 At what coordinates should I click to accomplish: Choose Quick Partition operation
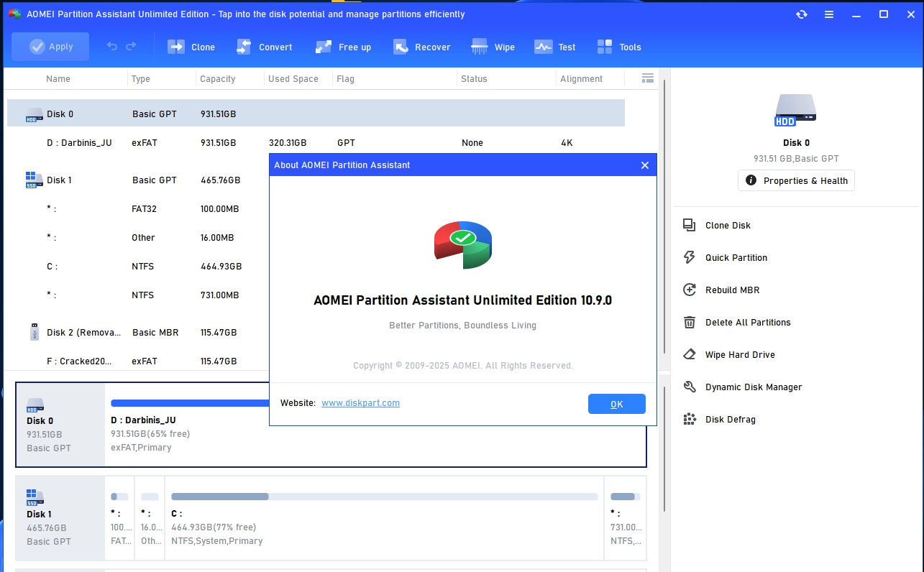[x=736, y=258]
